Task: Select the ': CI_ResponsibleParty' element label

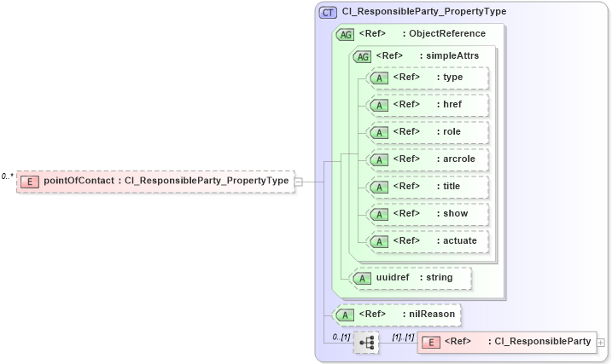Action: (539, 341)
